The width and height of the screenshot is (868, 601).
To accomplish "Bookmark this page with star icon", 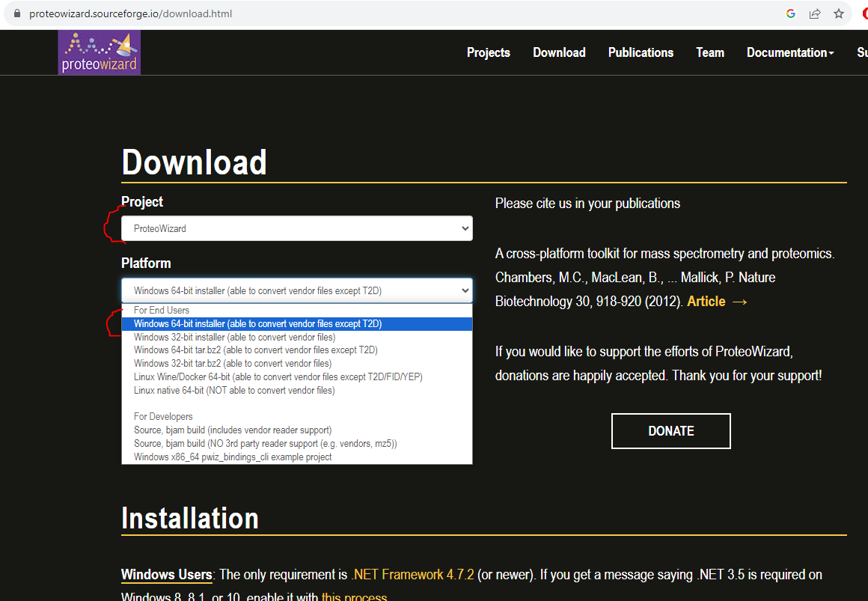I will tap(840, 14).
